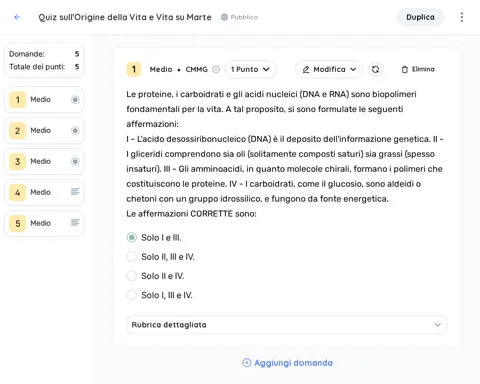Select the 'Solo I e III.' radio button

(x=132, y=237)
